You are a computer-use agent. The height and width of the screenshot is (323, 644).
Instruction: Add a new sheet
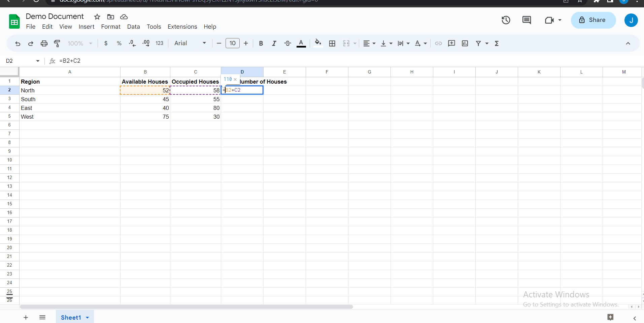click(x=25, y=317)
